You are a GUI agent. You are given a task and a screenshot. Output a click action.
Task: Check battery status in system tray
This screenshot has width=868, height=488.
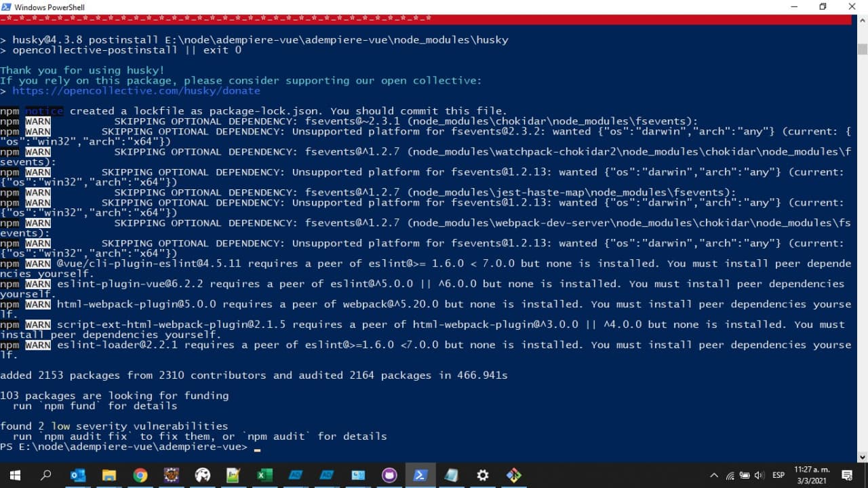(745, 475)
